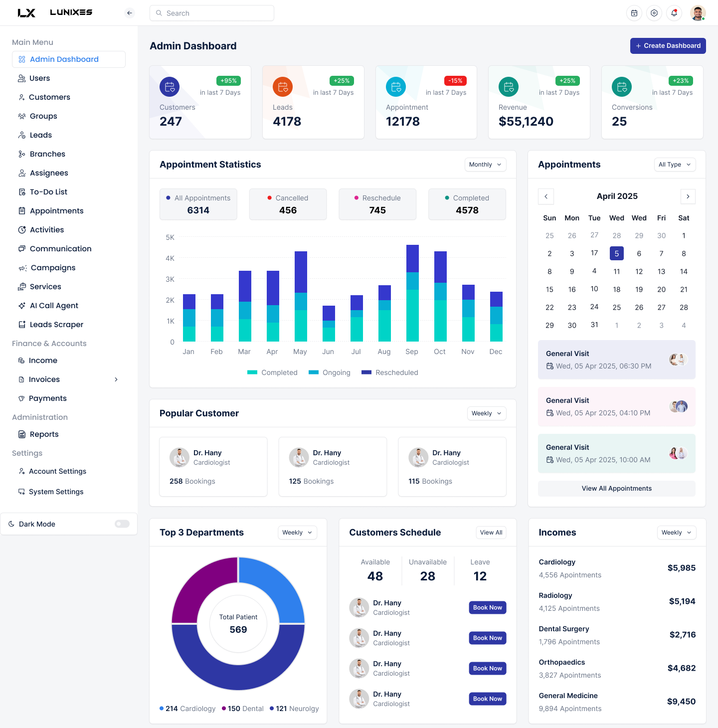
Task: Click the Search input field
Action: click(212, 13)
